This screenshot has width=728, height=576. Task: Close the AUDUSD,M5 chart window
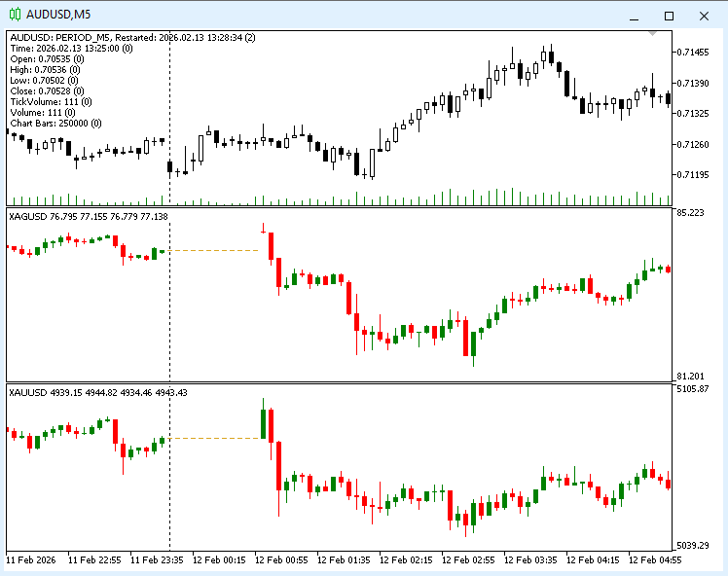click(704, 17)
